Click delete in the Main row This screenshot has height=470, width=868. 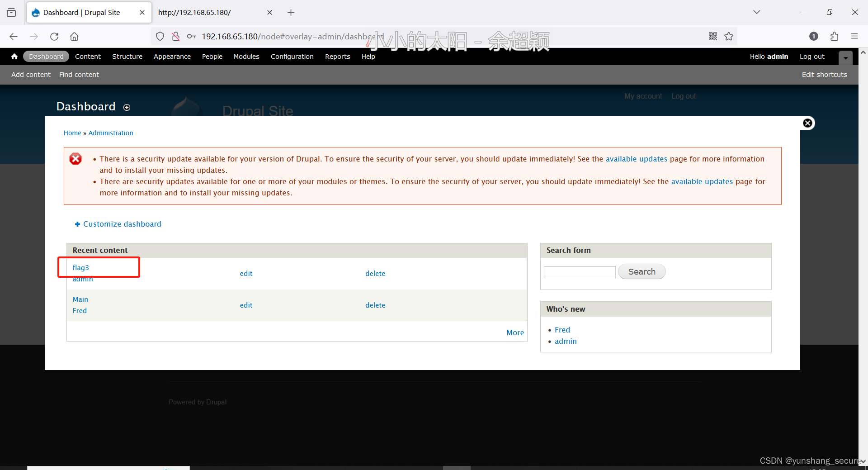tap(375, 305)
